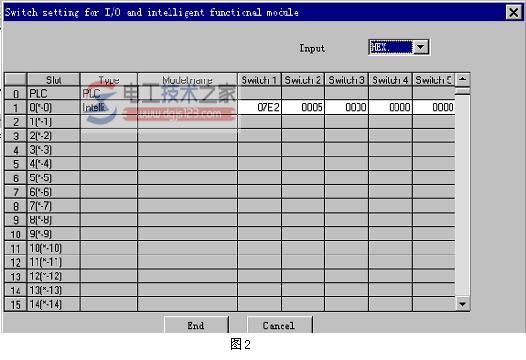Select slot cell 2(*-2)
Image resolution: width=526 pixels, height=360 pixels.
(53, 136)
